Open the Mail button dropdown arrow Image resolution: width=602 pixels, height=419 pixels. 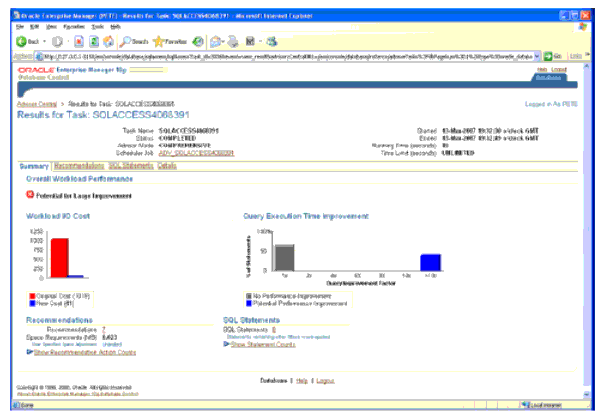point(223,41)
